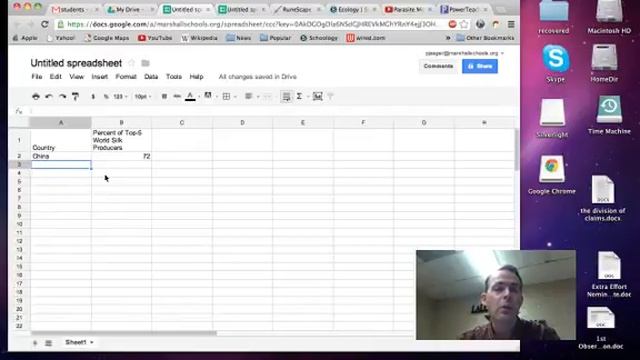The height and width of the screenshot is (360, 640).
Task: Click the add sheet plus icon
Action: pos(35,343)
